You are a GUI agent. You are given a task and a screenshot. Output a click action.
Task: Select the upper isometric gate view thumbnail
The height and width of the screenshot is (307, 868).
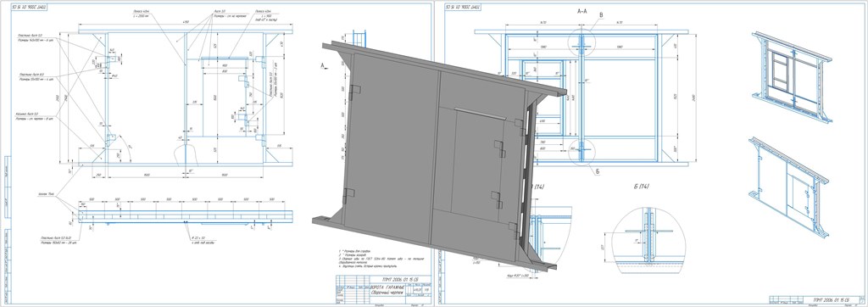click(x=793, y=76)
